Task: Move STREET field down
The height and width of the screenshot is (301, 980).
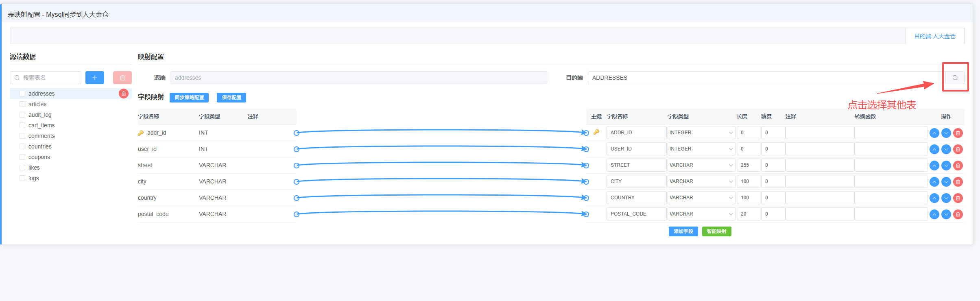Action: pyautogui.click(x=946, y=166)
